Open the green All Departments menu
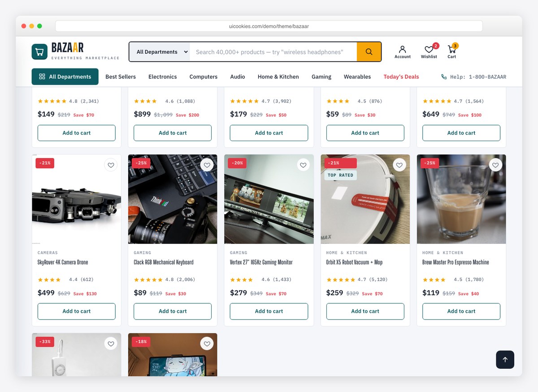 (x=65, y=77)
